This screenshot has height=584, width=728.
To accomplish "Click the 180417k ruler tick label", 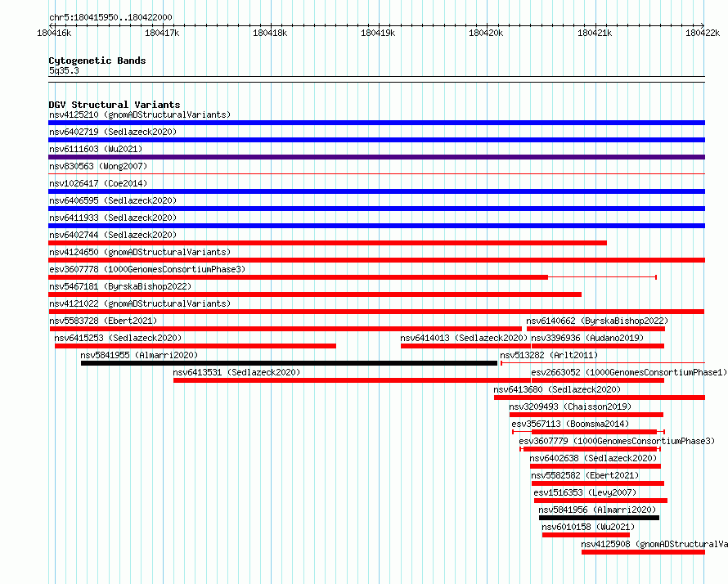I will pos(162,33).
